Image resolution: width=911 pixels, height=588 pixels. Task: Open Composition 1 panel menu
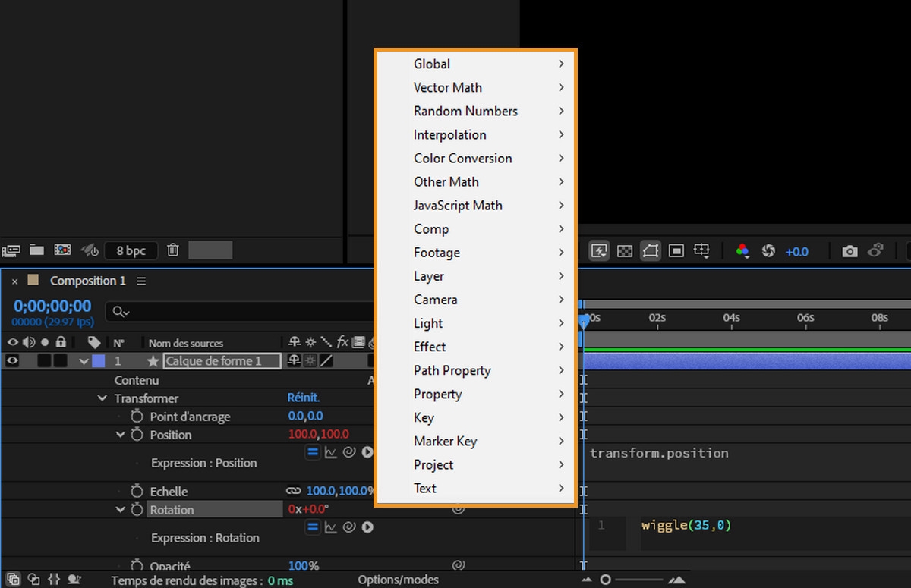[x=141, y=281]
